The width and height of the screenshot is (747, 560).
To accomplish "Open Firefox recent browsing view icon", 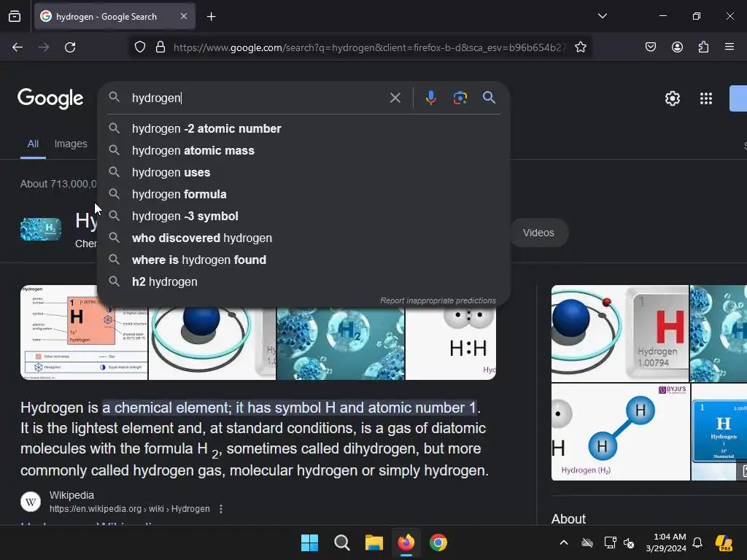I will pyautogui.click(x=15, y=16).
